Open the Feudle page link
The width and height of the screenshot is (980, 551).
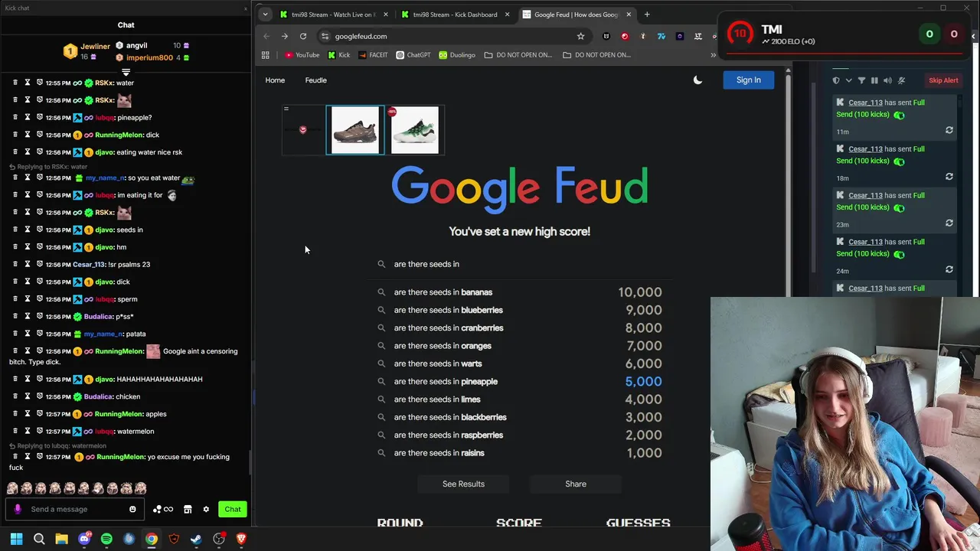(315, 80)
